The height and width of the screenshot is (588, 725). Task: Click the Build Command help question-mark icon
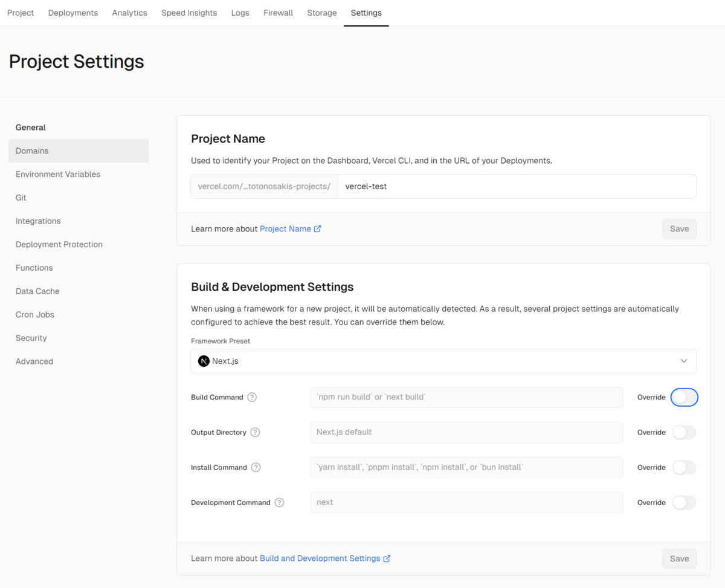tap(252, 397)
